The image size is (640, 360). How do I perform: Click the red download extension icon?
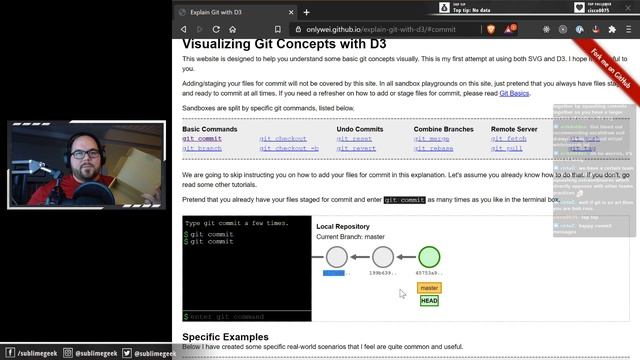596,29
